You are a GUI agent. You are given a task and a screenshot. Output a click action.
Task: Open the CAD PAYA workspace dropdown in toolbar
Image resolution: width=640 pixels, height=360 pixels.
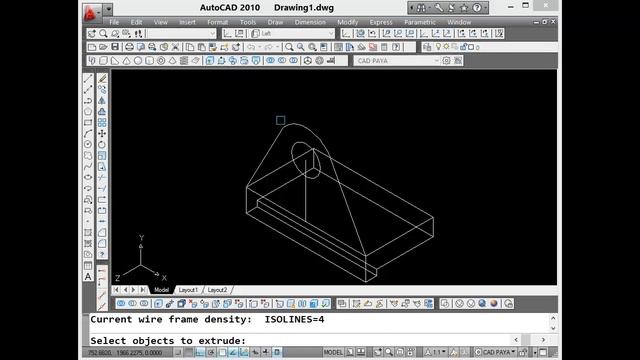point(396,61)
